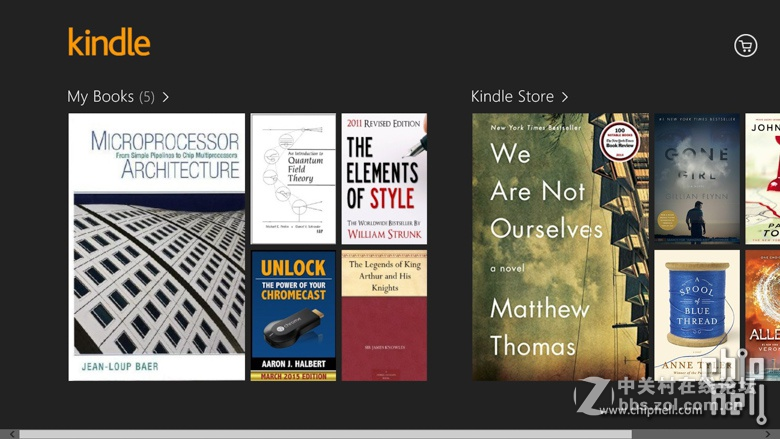Select the Gone Girl book cover

697,178
